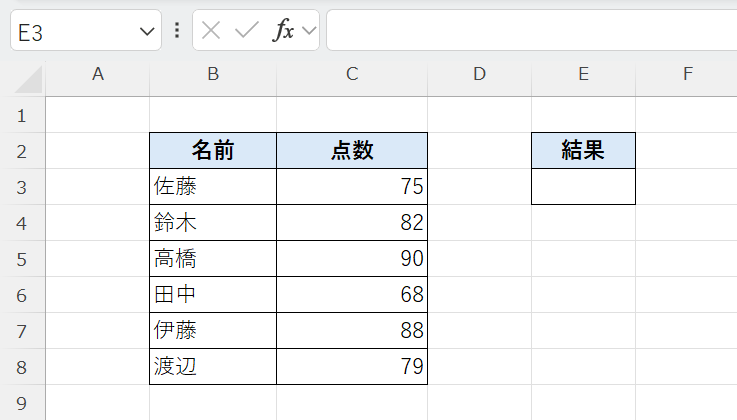Select the cell with score 90
The image size is (737, 420).
click(352, 259)
